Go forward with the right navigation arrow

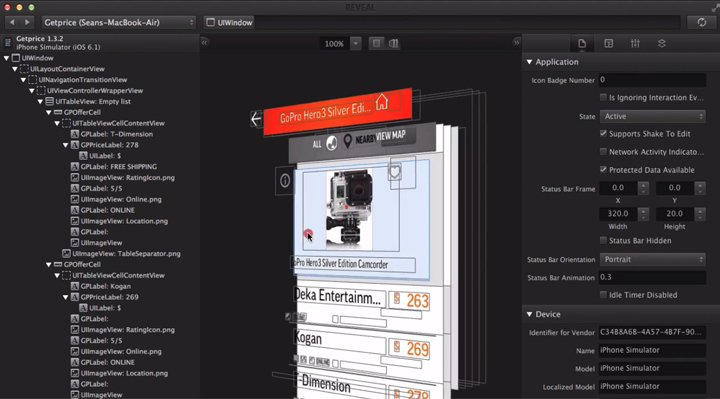point(28,22)
